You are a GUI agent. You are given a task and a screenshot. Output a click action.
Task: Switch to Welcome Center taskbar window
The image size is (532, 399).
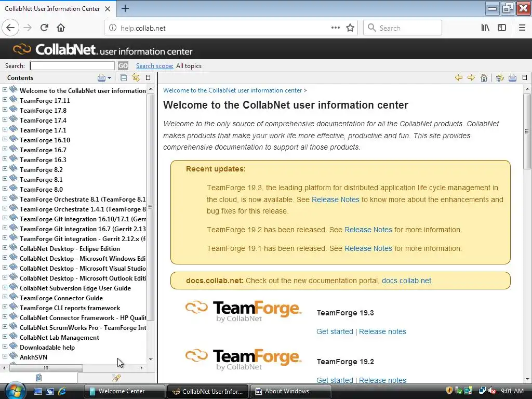click(124, 391)
